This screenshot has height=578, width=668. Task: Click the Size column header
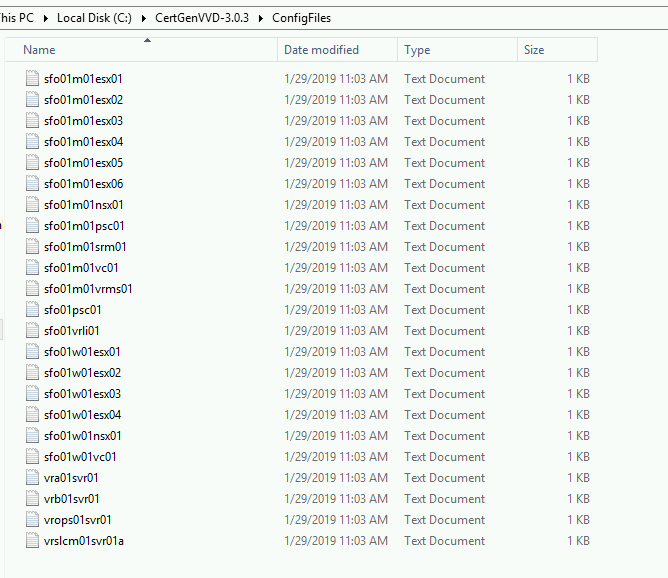pos(535,50)
